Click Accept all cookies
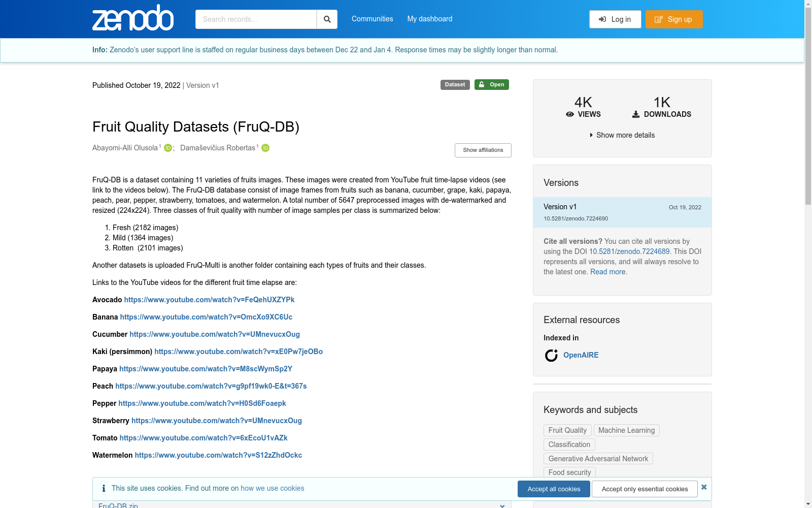Screen dimensions: 812x508 pos(554,489)
